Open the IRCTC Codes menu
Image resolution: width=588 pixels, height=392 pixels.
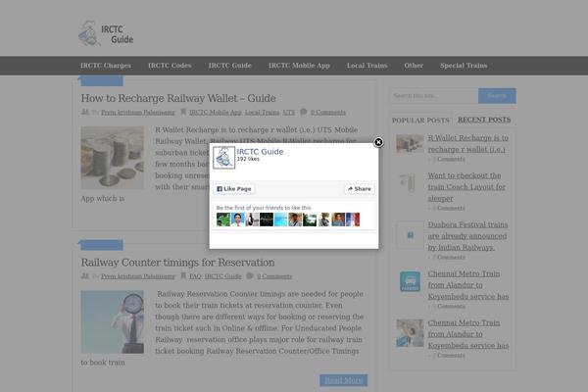coord(170,66)
